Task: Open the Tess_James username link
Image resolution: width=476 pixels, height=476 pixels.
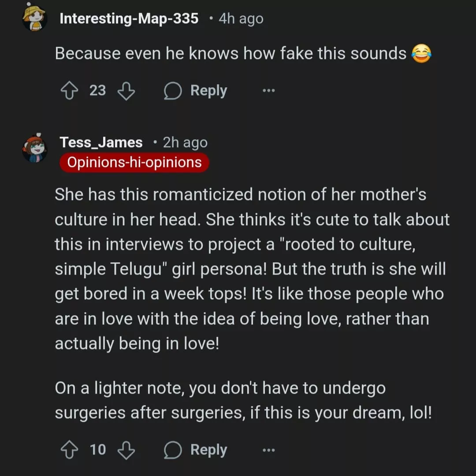Action: tap(101, 142)
